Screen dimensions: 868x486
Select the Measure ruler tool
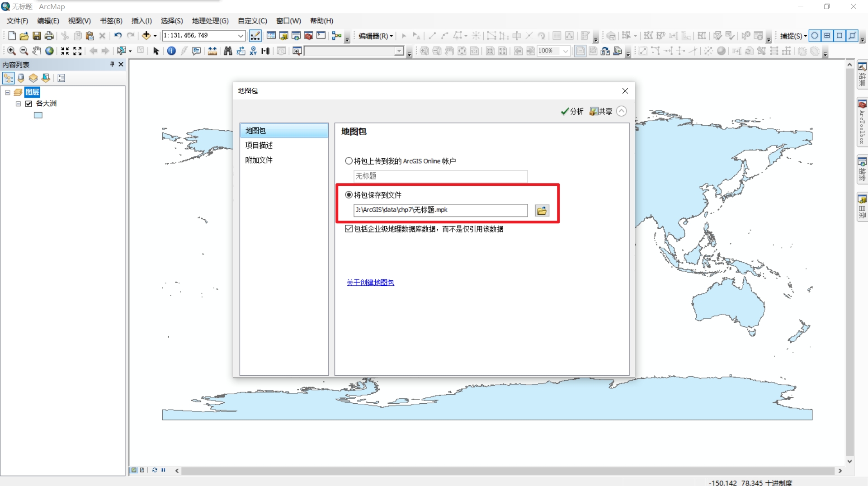click(212, 51)
